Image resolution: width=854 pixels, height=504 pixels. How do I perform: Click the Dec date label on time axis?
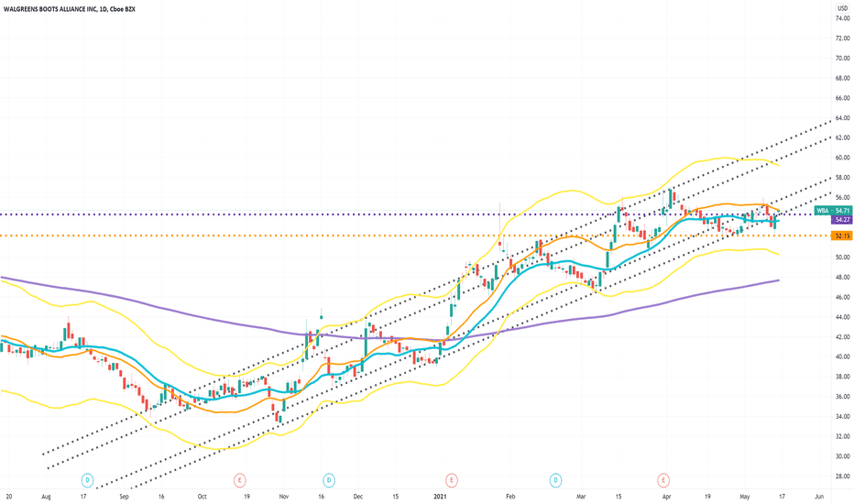[x=358, y=497]
